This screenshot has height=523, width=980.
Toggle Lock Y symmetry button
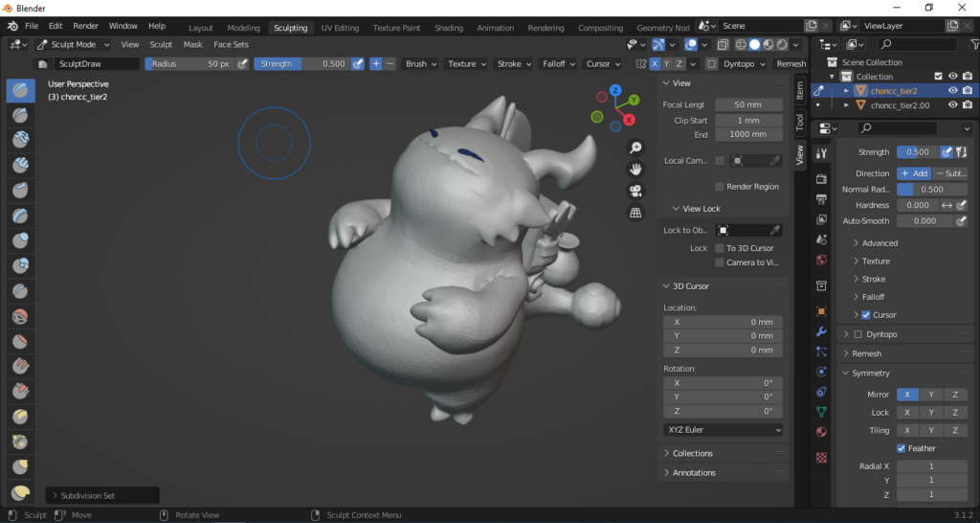(931, 412)
